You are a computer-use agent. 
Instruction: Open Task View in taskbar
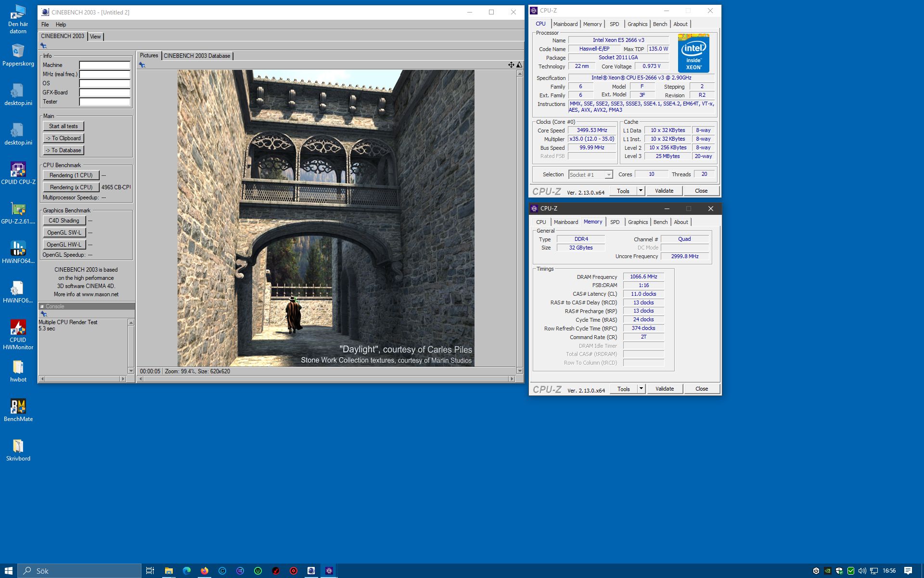150,571
